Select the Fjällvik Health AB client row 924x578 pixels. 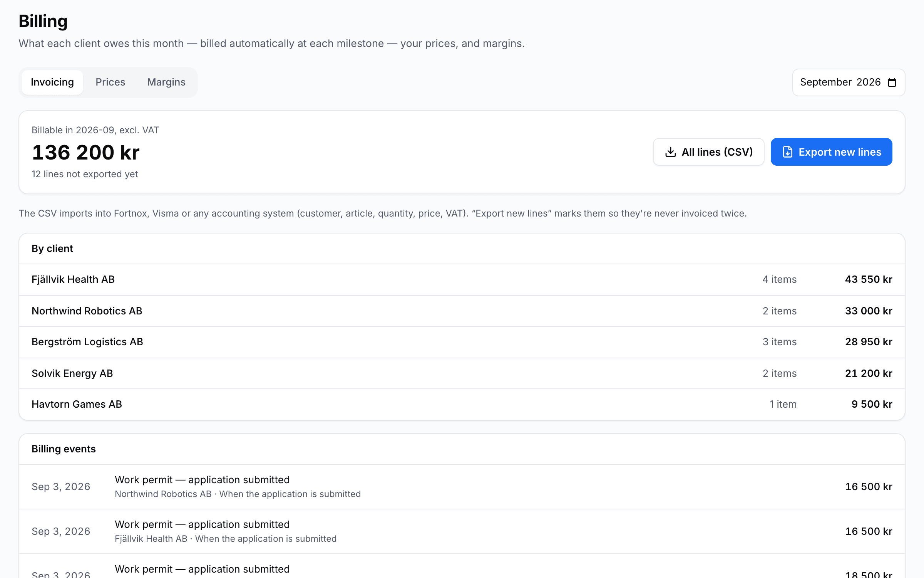click(462, 280)
